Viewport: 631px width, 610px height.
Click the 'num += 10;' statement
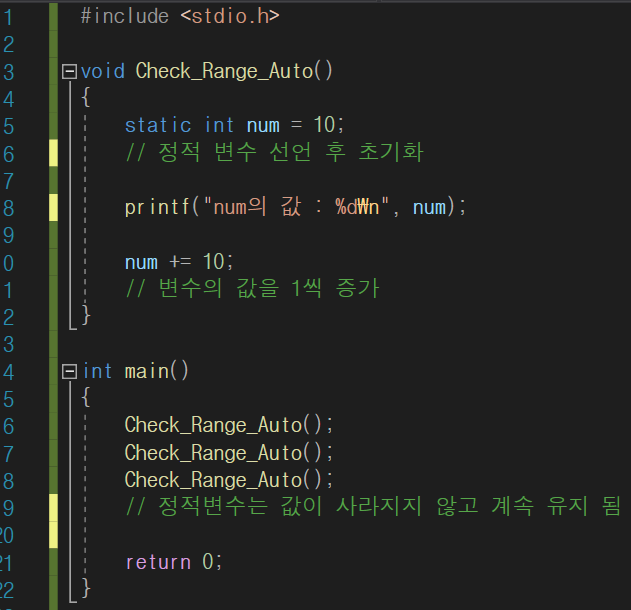pos(179,262)
